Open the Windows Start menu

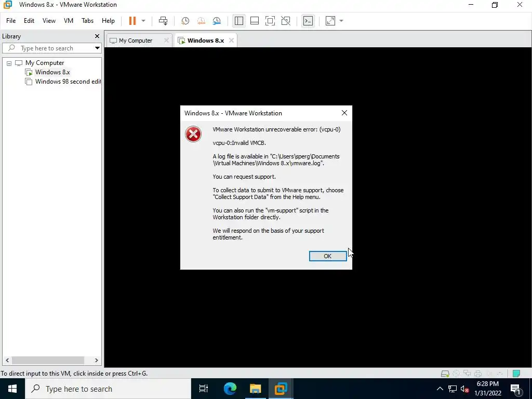(12, 389)
